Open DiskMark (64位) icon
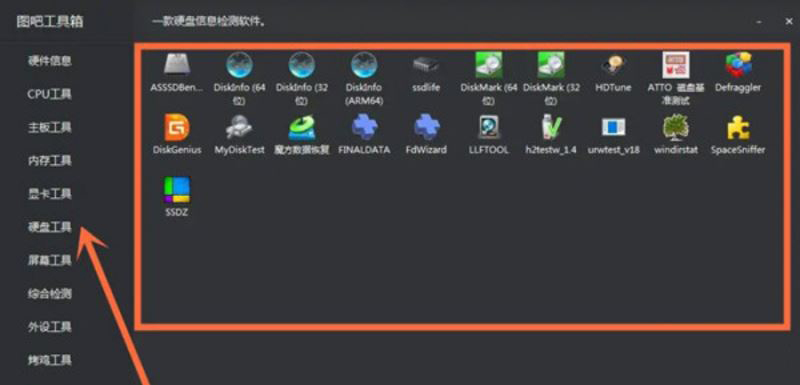This screenshot has width=800, height=385. 489,65
